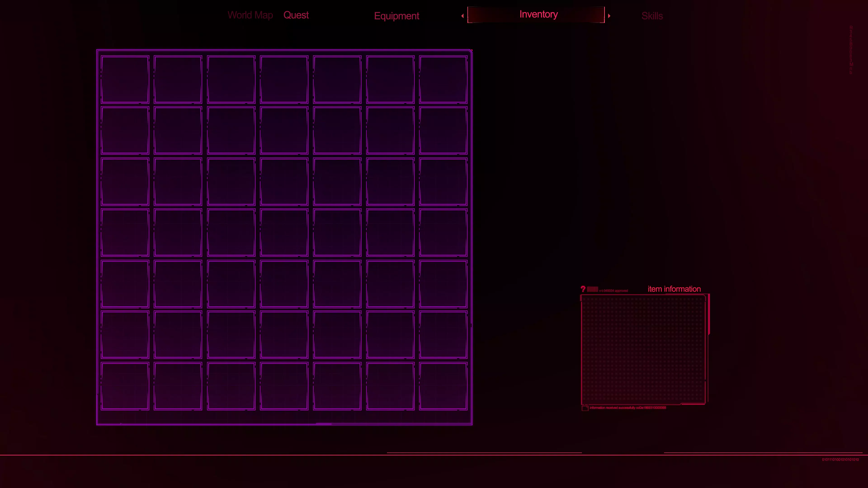Image resolution: width=868 pixels, height=488 pixels.
Task: Select the last slot of the bottom inventory row
Action: pyautogui.click(x=443, y=386)
